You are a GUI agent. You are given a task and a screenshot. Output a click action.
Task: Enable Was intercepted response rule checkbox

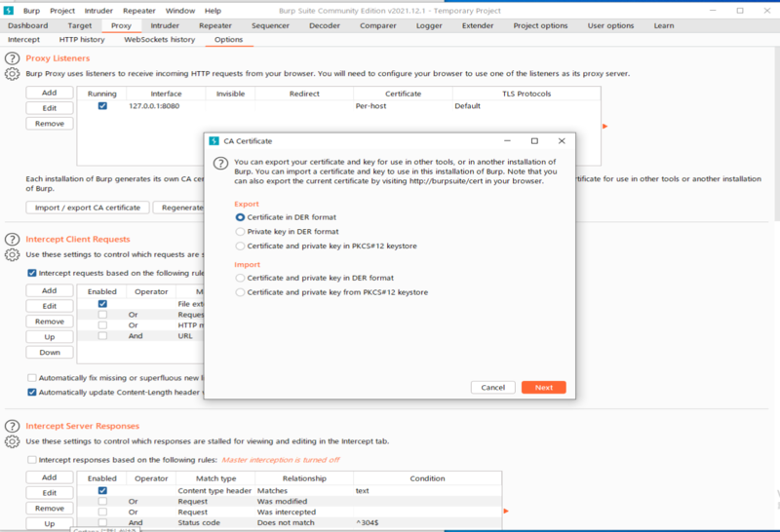coord(102,513)
